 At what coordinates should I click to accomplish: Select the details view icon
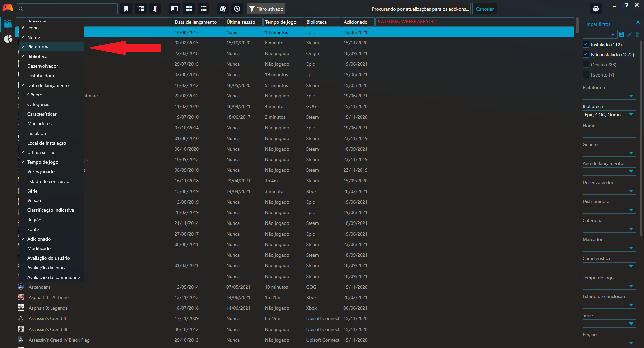point(174,9)
